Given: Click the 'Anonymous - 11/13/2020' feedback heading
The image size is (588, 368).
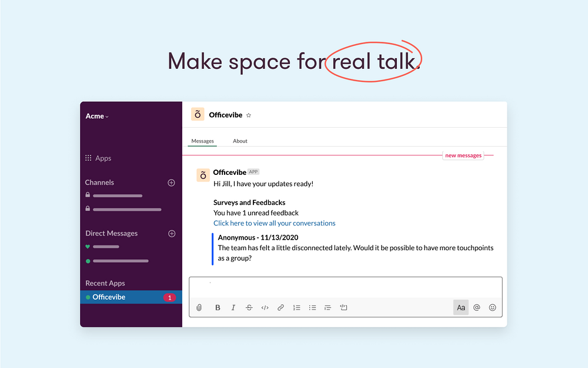Looking at the screenshot, I should (258, 237).
